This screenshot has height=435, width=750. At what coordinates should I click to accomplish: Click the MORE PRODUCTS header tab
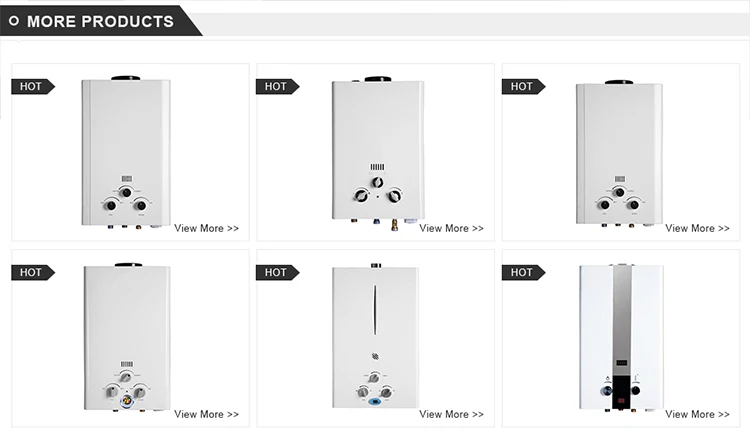pyautogui.click(x=100, y=20)
